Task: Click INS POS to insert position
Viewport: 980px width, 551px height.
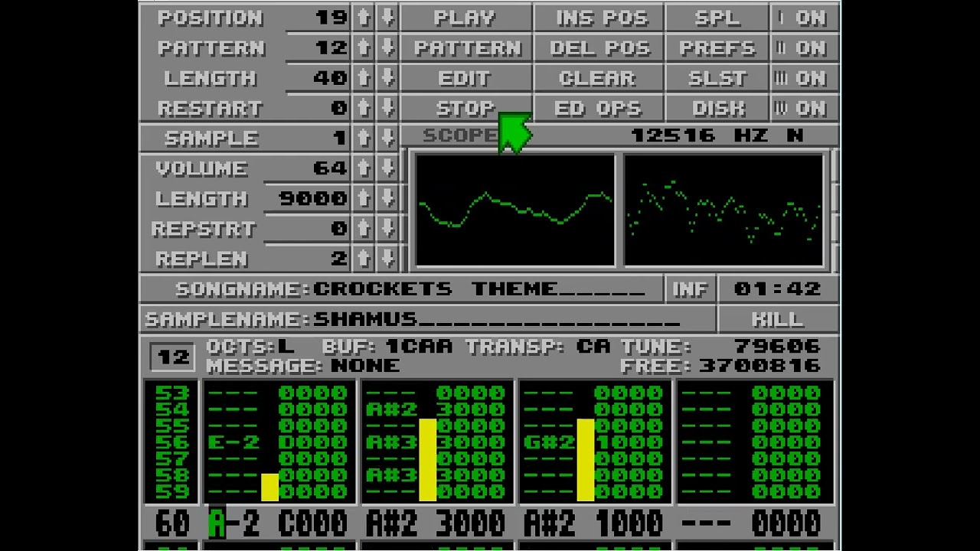Action: [x=599, y=18]
